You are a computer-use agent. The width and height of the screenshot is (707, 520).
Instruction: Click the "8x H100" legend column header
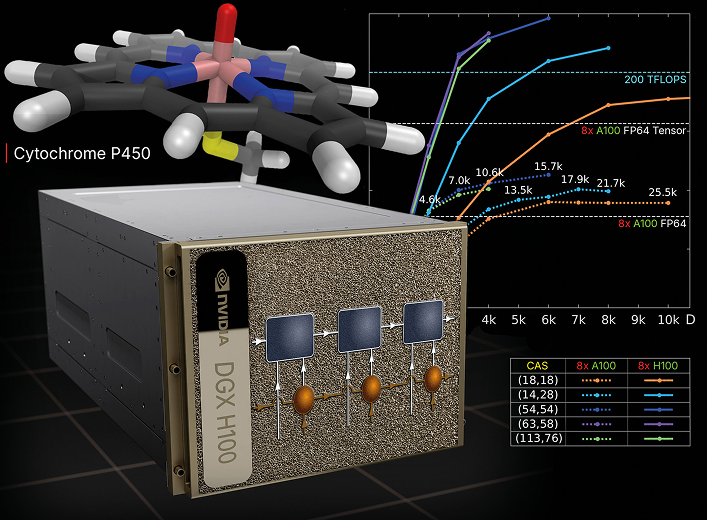[x=658, y=366]
